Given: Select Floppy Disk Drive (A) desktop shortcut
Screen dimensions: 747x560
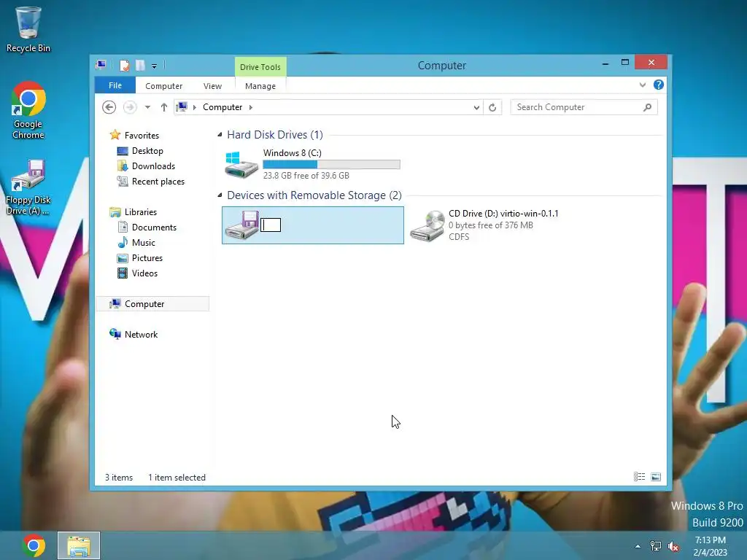Looking at the screenshot, I should pyautogui.click(x=28, y=187).
